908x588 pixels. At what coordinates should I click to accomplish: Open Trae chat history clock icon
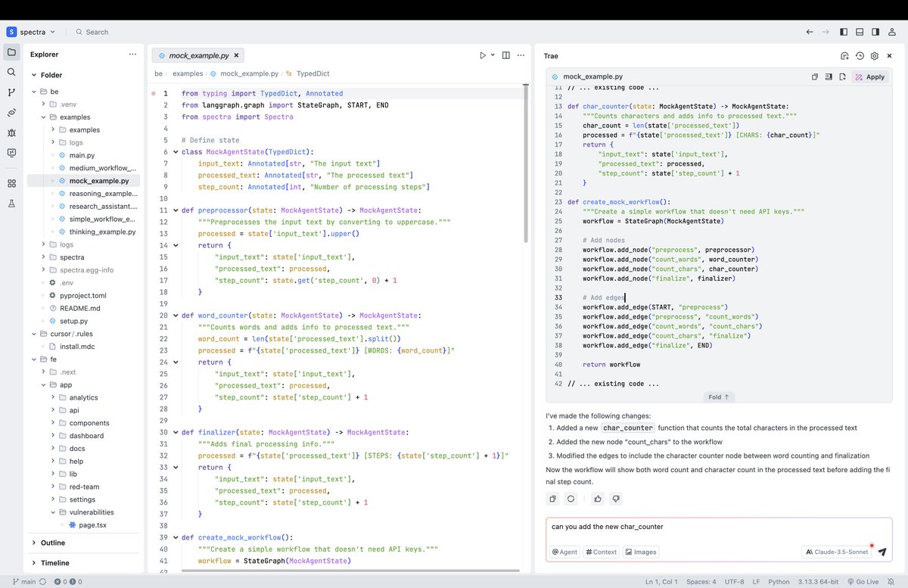860,56
